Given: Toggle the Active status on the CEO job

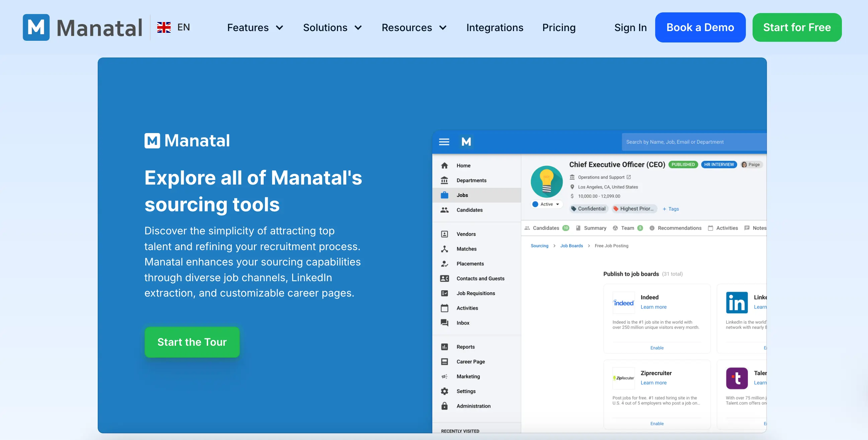Looking at the screenshot, I should coord(546,204).
